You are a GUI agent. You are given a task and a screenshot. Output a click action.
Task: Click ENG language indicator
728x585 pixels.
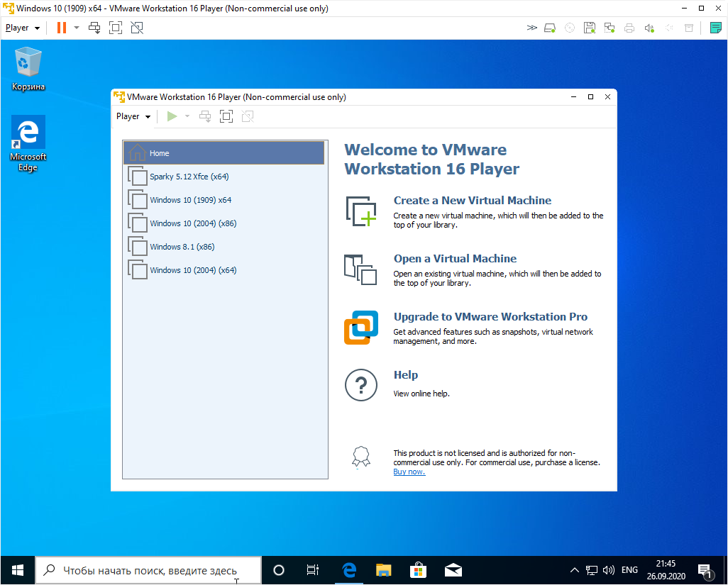(x=629, y=570)
